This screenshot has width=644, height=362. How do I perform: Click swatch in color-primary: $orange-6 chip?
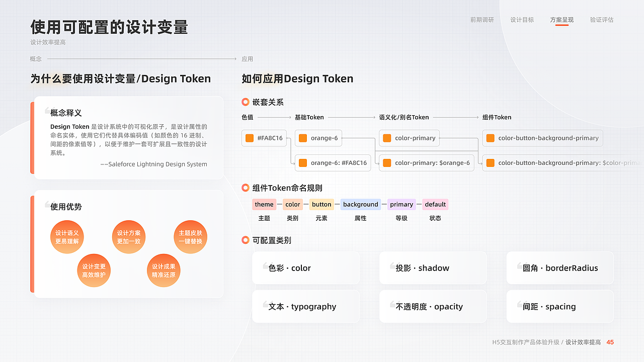pos(387,162)
